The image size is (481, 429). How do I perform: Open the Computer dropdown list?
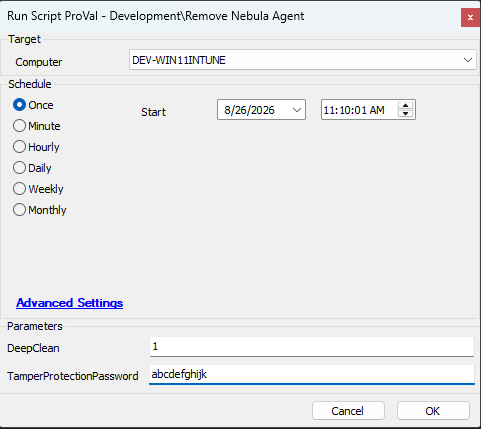(468, 60)
